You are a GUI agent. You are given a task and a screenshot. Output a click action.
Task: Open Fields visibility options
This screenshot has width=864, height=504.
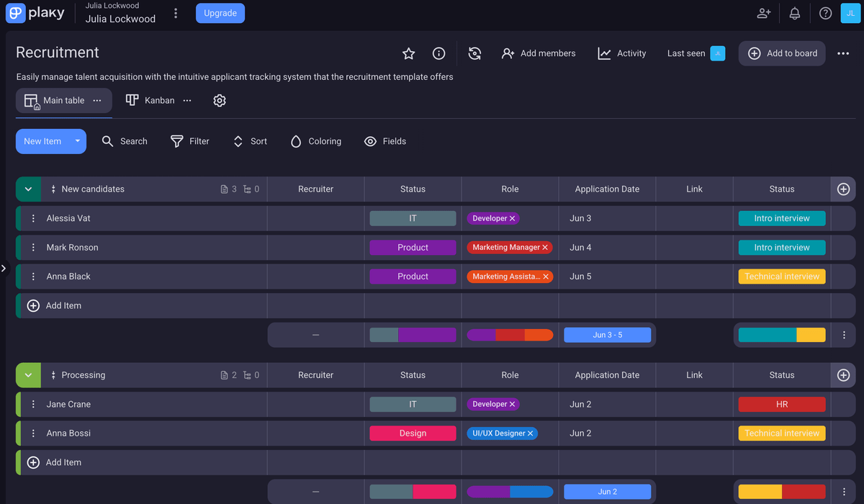click(385, 142)
